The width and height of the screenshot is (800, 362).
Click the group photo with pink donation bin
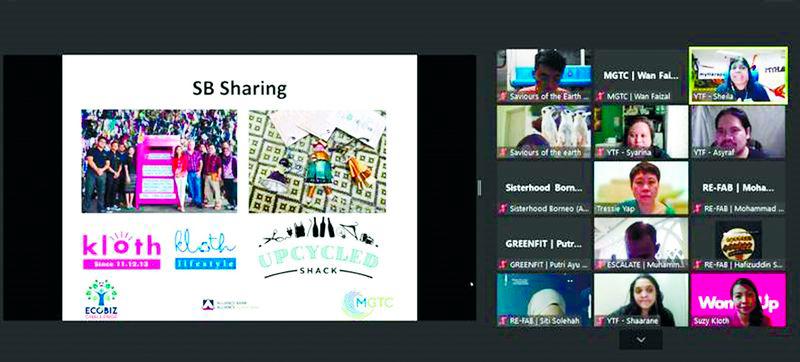[159, 161]
